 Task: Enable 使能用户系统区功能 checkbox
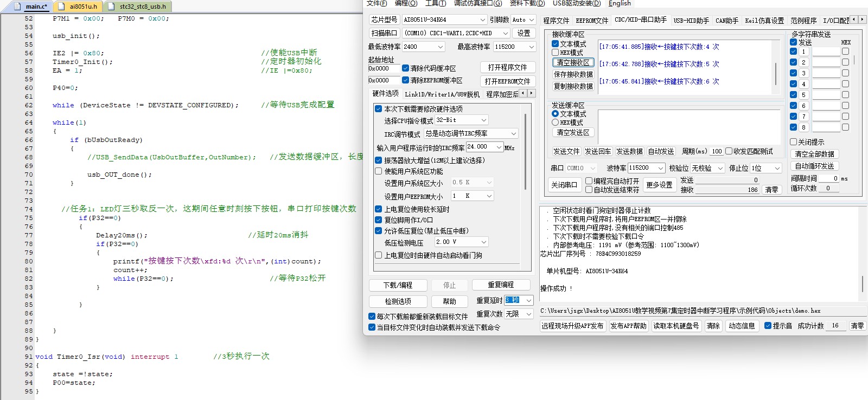(x=379, y=171)
